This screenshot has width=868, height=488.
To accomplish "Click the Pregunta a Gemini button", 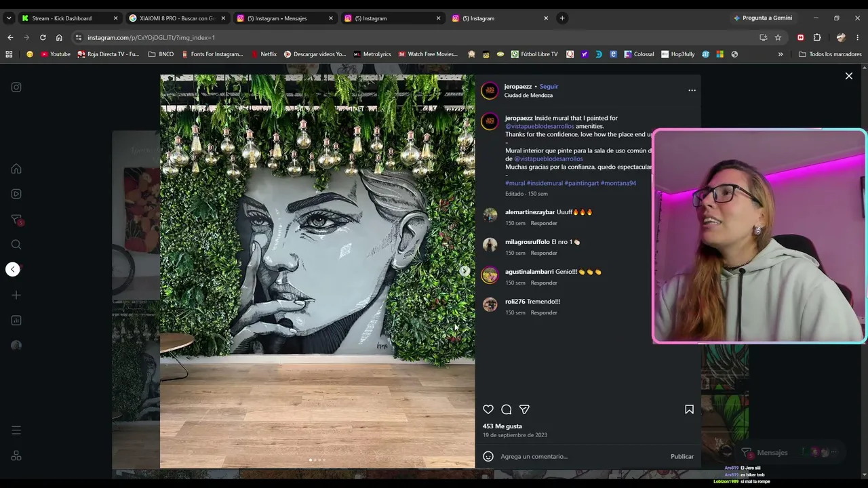I will (x=762, y=18).
